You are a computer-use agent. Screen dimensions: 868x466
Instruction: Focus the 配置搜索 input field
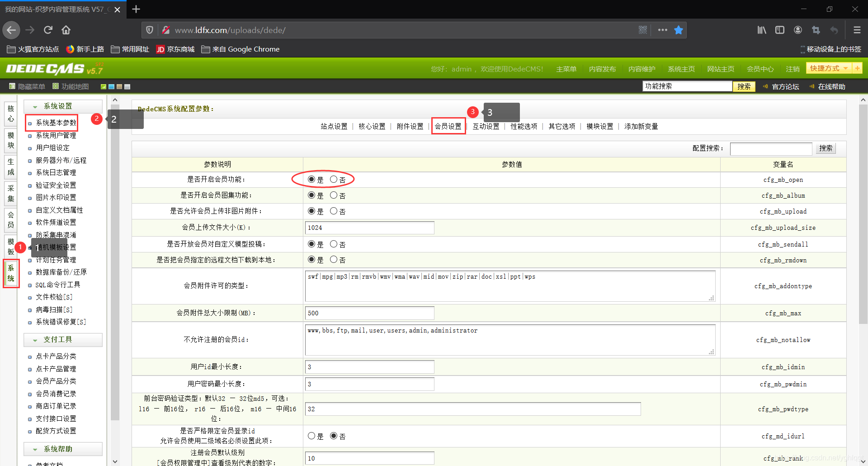point(771,148)
